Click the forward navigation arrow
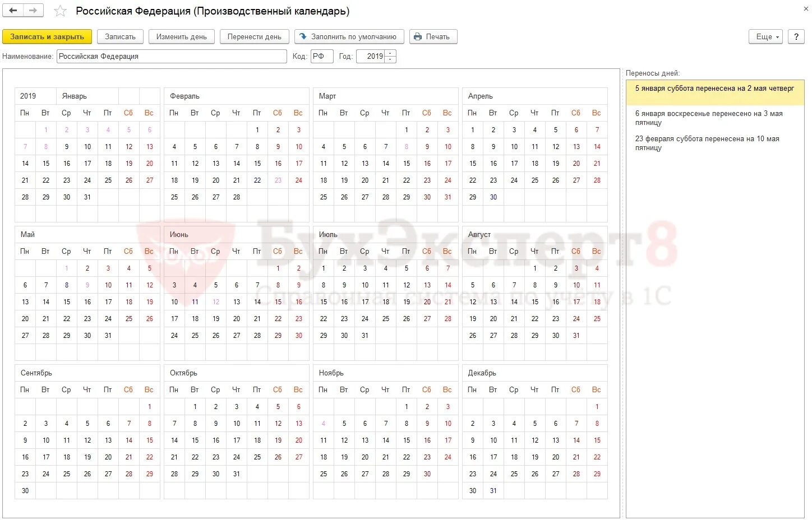 tap(33, 11)
